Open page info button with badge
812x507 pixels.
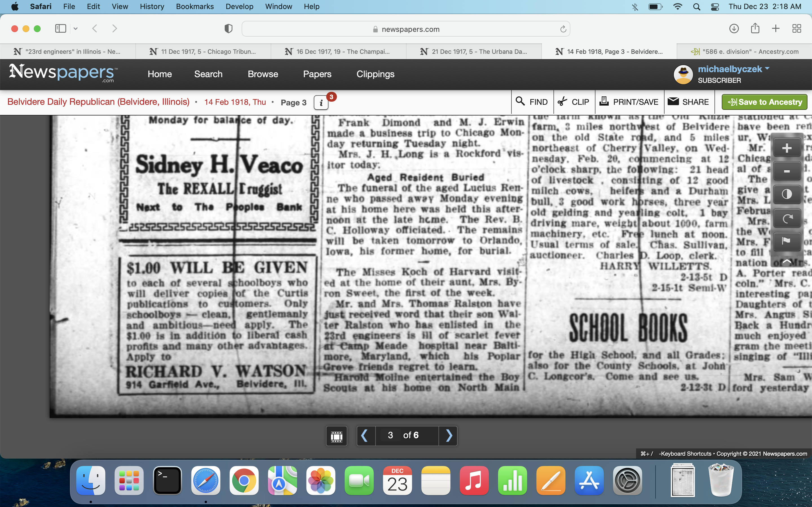[x=321, y=102]
